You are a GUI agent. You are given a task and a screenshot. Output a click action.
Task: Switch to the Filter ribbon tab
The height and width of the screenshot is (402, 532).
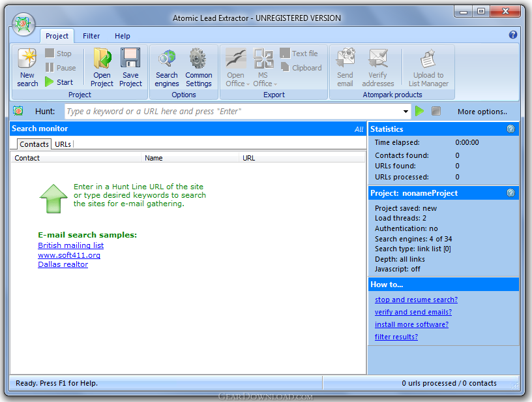click(x=91, y=36)
